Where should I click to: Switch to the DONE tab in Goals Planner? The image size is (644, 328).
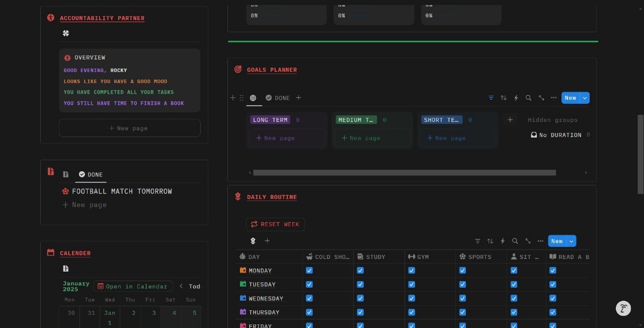[x=277, y=98]
